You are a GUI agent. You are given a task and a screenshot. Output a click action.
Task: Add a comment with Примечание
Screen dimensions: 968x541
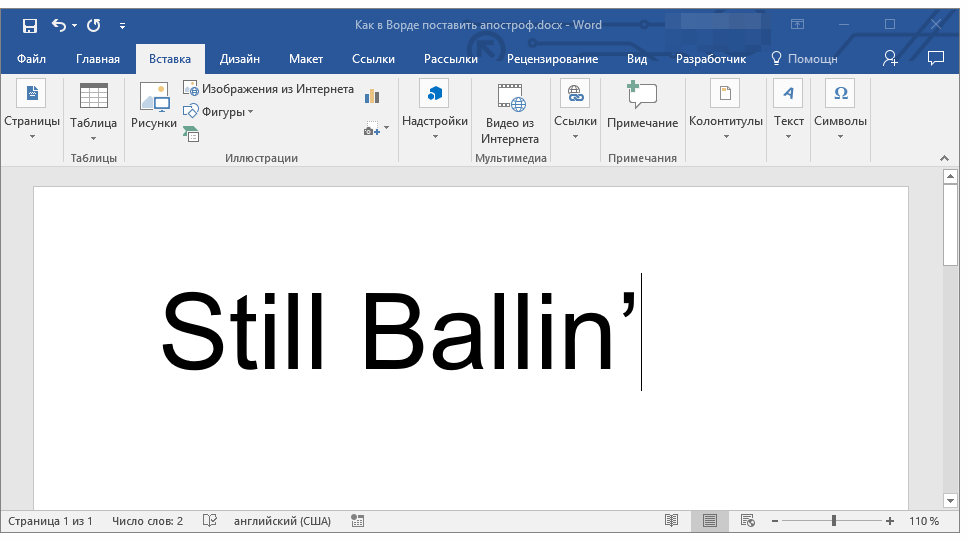[642, 108]
